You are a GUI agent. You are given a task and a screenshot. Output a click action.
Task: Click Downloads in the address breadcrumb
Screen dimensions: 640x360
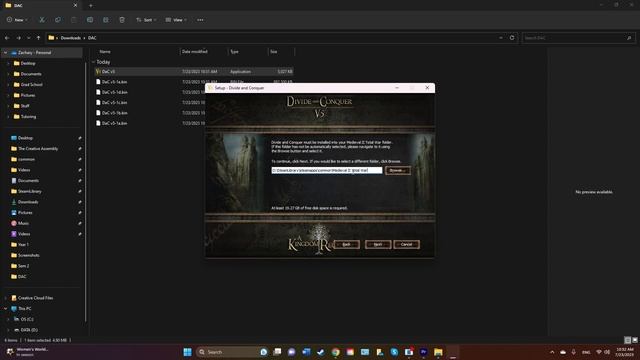point(71,38)
